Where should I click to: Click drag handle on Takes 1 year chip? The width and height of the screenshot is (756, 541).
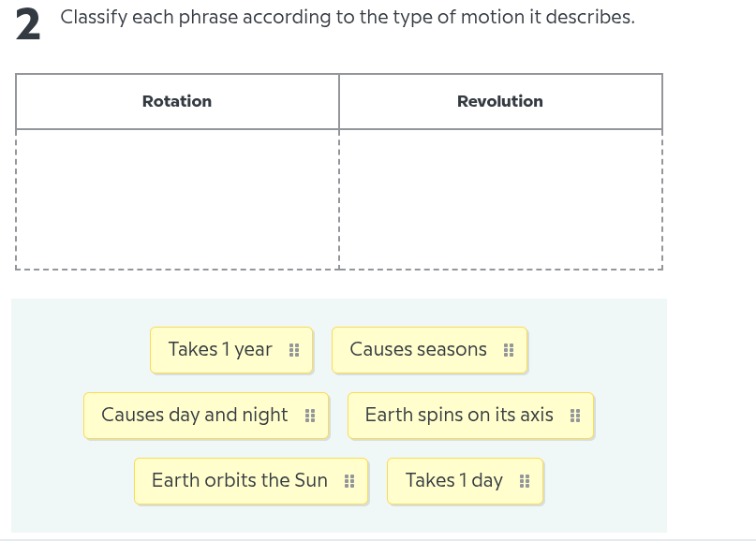click(294, 350)
